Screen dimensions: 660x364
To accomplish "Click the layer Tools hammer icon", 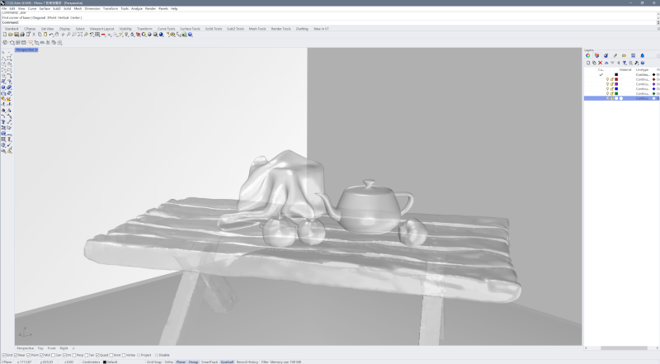I will point(637,63).
